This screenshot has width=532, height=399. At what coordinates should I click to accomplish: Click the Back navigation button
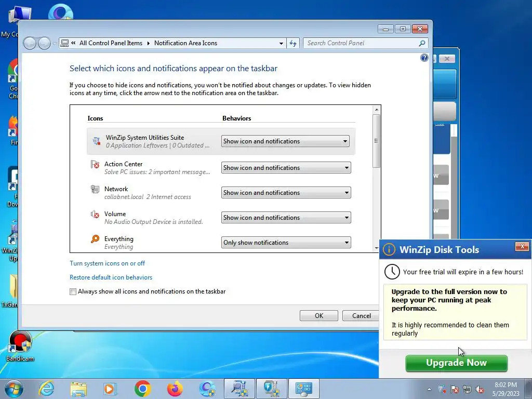30,43
